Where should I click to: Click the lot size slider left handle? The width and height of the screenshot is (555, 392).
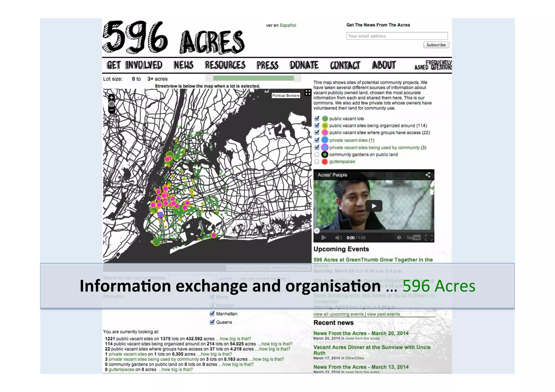coord(209,78)
